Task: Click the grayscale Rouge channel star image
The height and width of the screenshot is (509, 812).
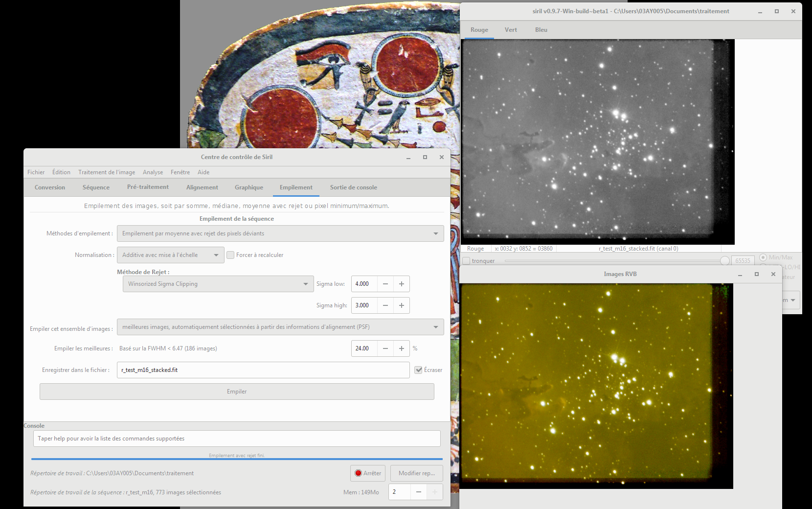Action: (598, 141)
